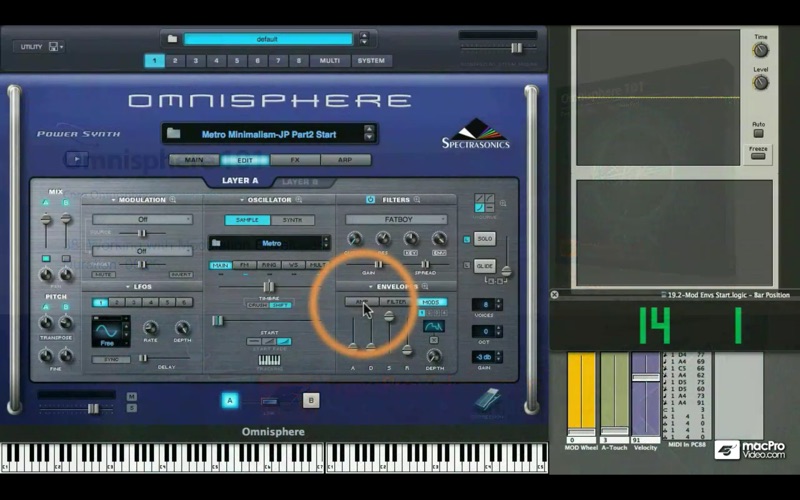The width and height of the screenshot is (800, 500).
Task: Click the X button under the envelope shape
Action: (x=434, y=340)
